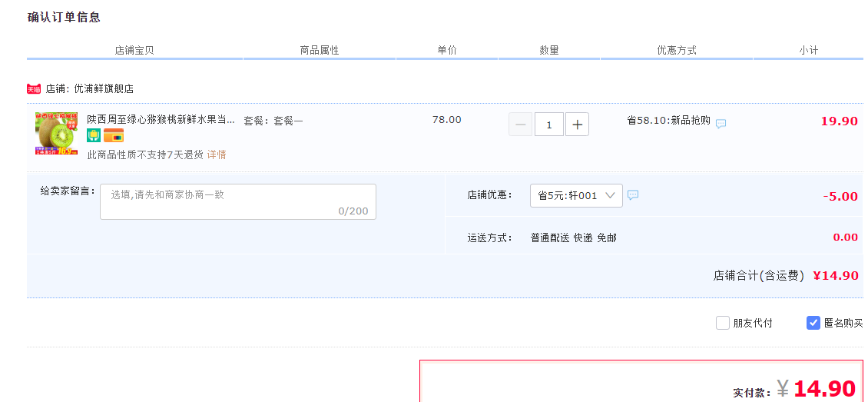Click the quantity input field showing 1
868x402 pixels.
pos(549,125)
